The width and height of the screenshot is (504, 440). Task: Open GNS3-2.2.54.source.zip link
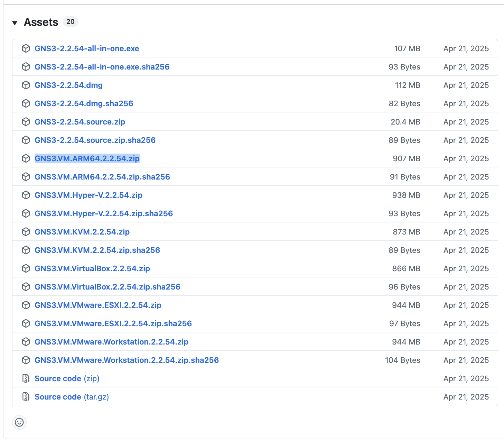point(80,122)
